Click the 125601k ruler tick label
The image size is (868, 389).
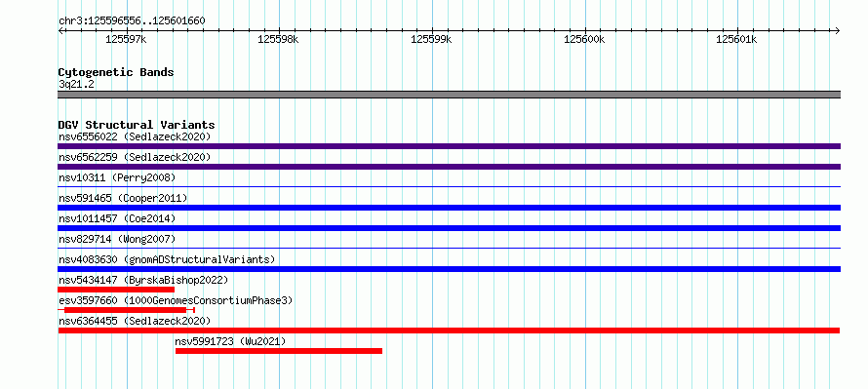pos(736,40)
